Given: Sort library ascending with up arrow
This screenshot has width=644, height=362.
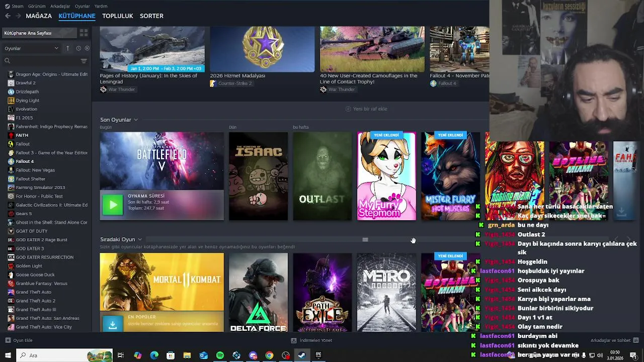Looking at the screenshot, I should click(x=67, y=48).
